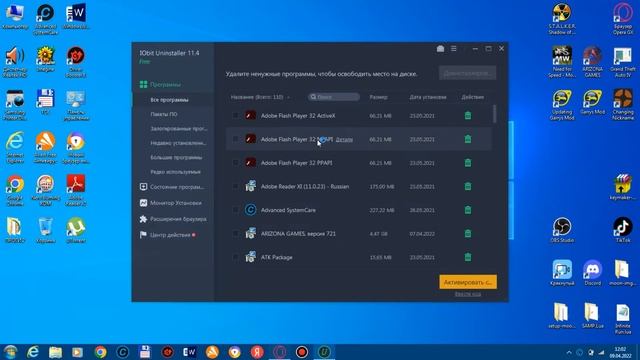Open the sort dropdown next to Название (Всего: 110)
The image size is (640, 360).
pyautogui.click(x=288, y=97)
